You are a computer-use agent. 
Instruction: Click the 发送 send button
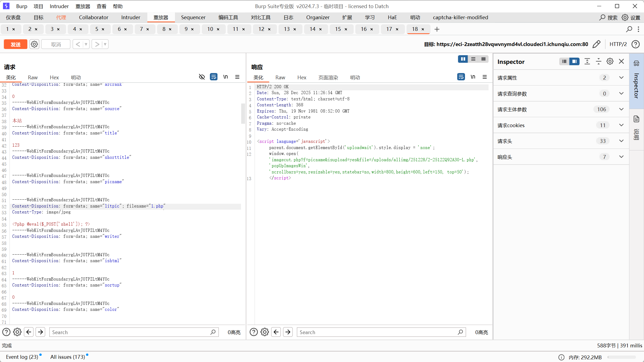point(15,44)
